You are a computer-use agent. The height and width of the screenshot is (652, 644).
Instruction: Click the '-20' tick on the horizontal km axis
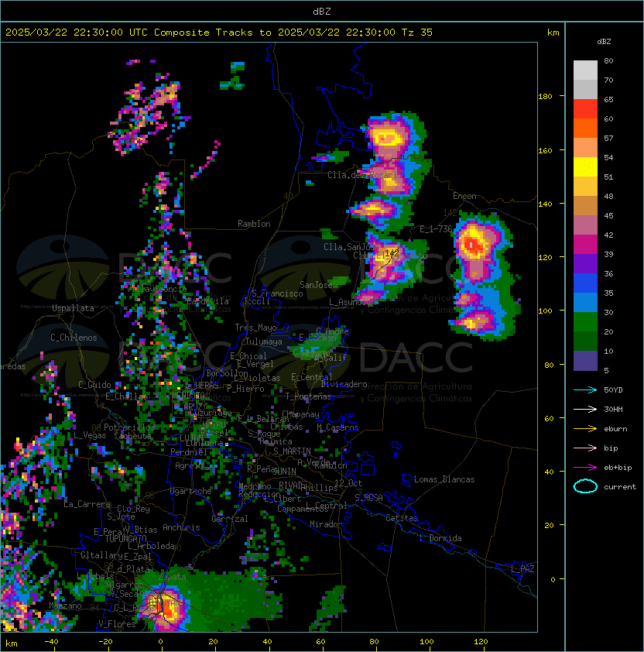[105, 642]
